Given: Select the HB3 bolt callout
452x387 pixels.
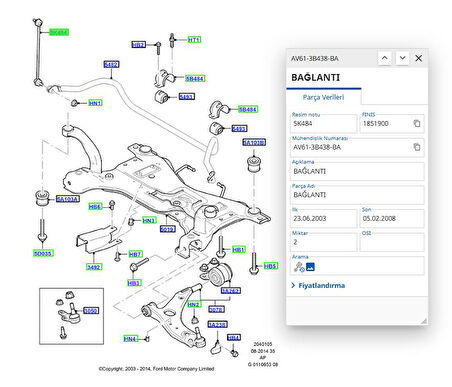Looking at the screenshot, I should (x=134, y=283).
